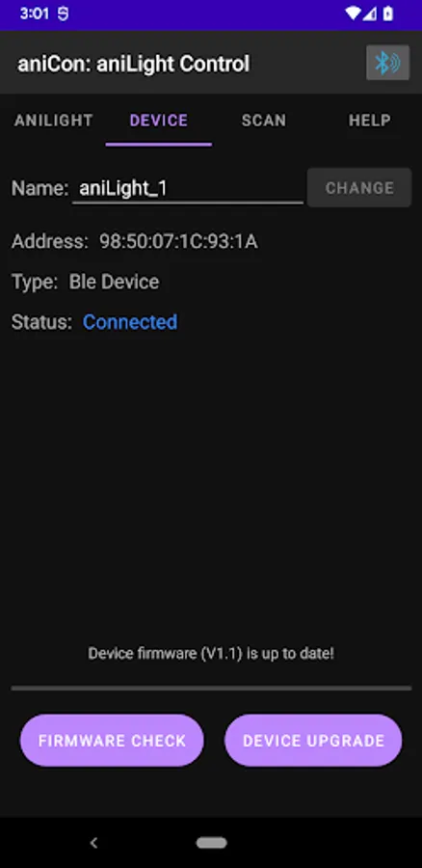422x868 pixels.
Task: Select the DEVICE tab
Action: pyautogui.click(x=159, y=121)
